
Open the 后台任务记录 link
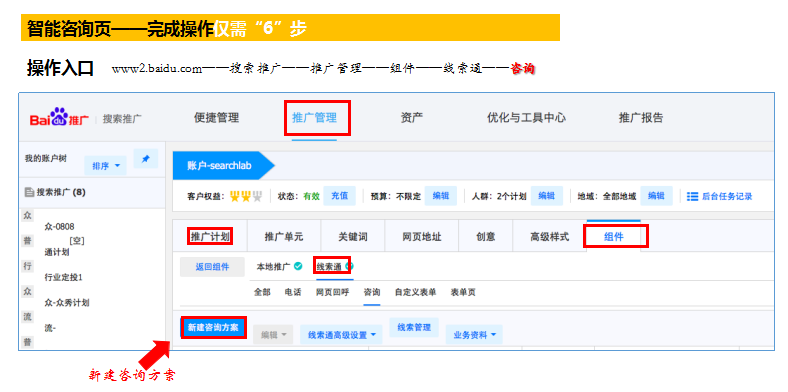(x=727, y=197)
